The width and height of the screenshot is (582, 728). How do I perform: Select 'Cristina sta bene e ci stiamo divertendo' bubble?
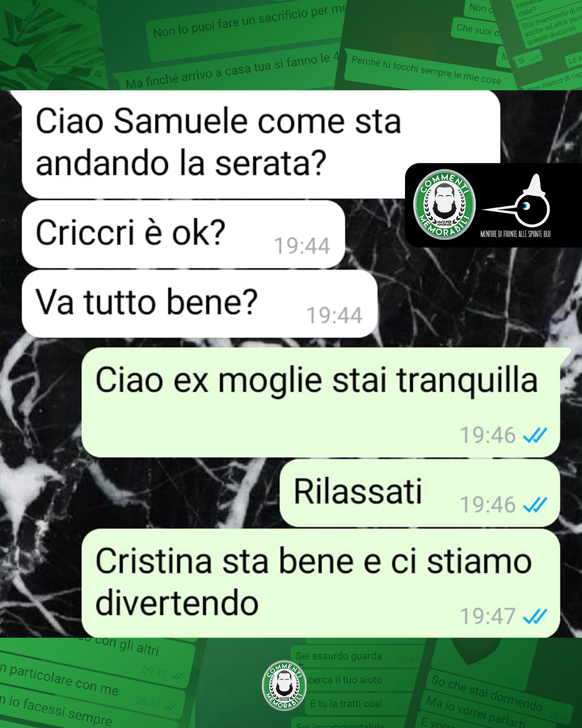click(x=321, y=583)
